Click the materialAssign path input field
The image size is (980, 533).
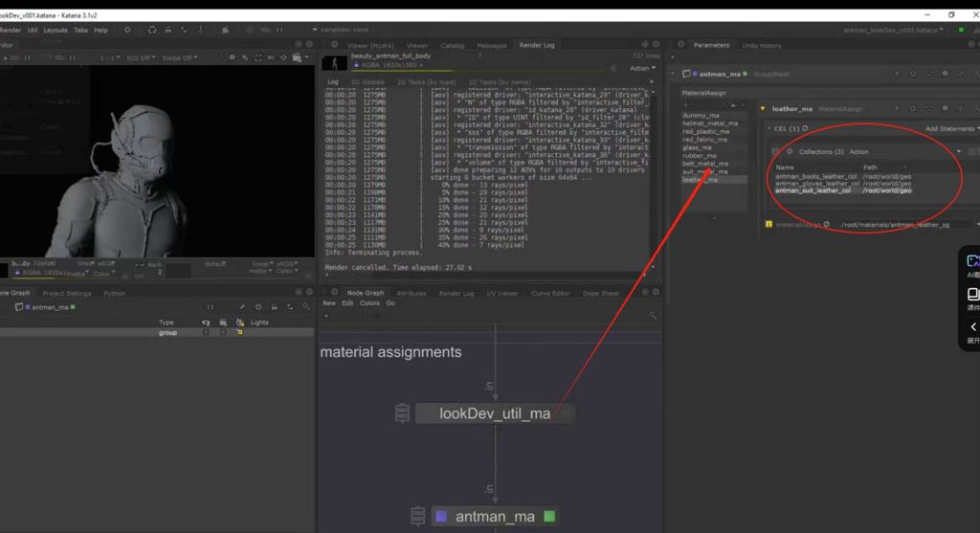pos(904,224)
